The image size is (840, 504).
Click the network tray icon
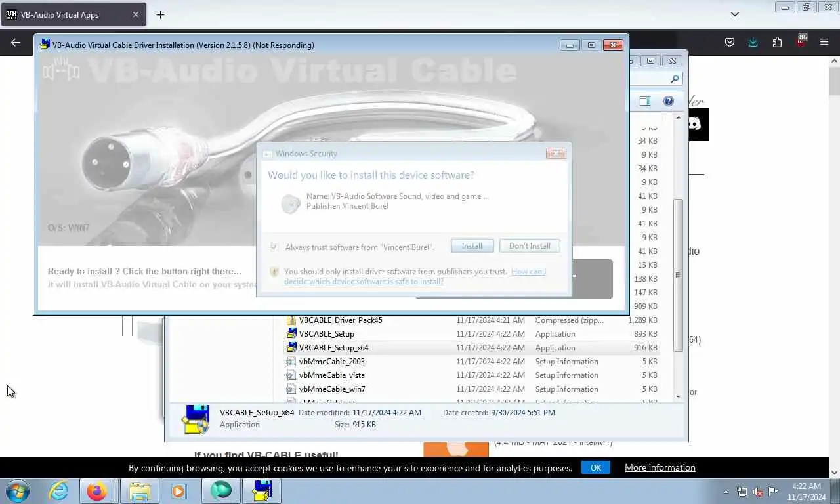(742, 492)
